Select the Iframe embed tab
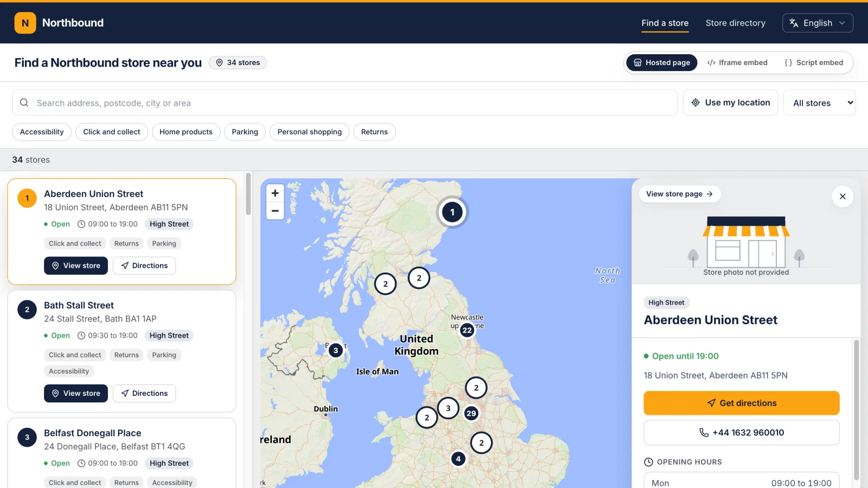868x488 pixels. pyautogui.click(x=737, y=62)
